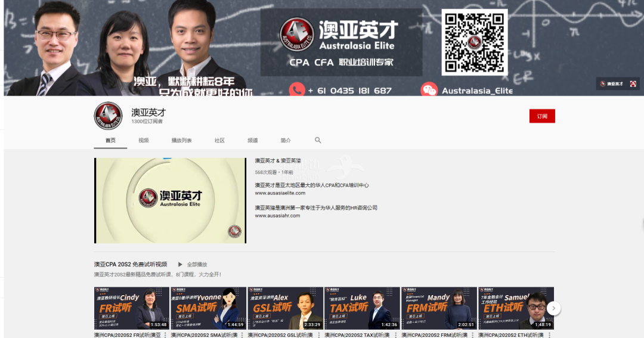Open the www.ausasiaelite.com link

(280, 193)
